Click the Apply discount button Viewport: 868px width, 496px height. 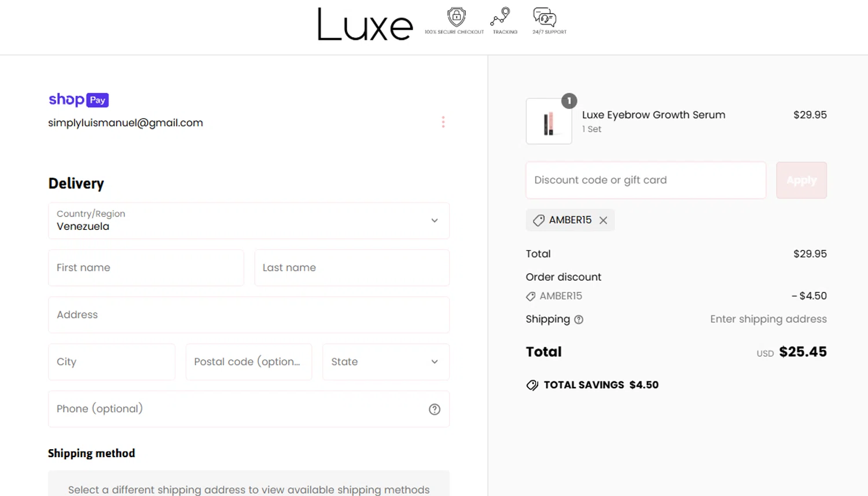[x=801, y=180]
